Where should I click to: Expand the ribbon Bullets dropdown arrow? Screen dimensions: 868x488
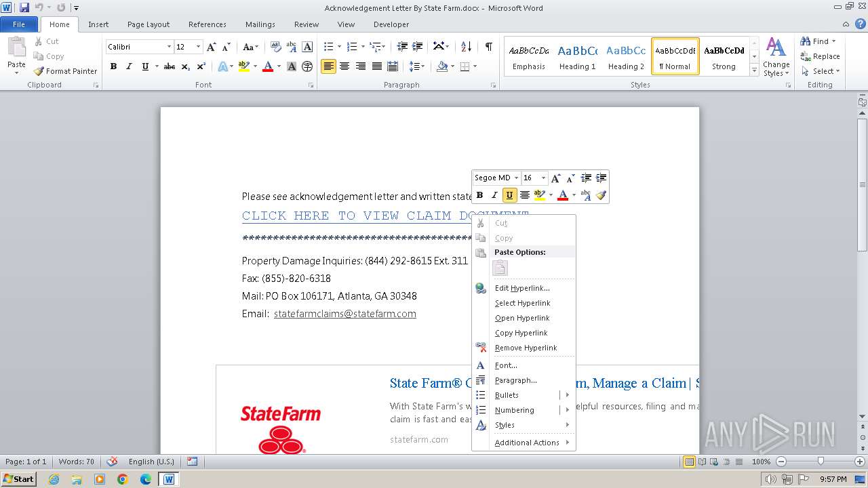pos(339,47)
